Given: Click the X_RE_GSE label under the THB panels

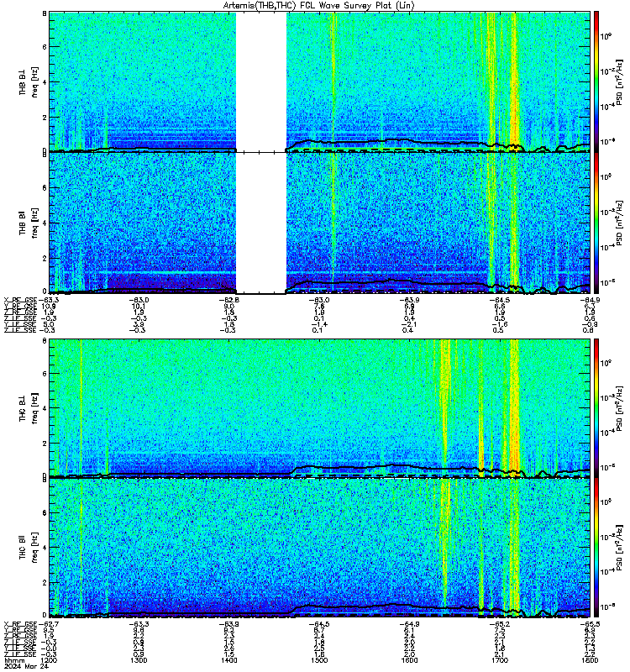Looking at the screenshot, I should [x=21, y=300].
